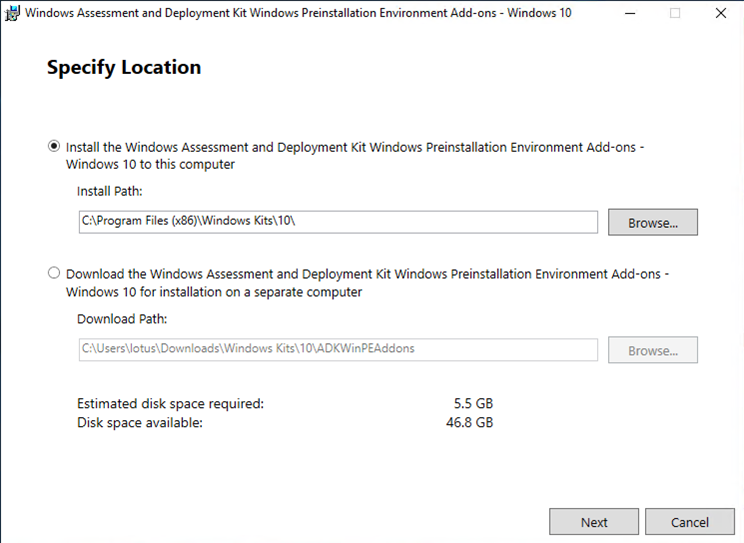The image size is (744, 543).
Task: Minimize the setup window
Action: coord(630,13)
